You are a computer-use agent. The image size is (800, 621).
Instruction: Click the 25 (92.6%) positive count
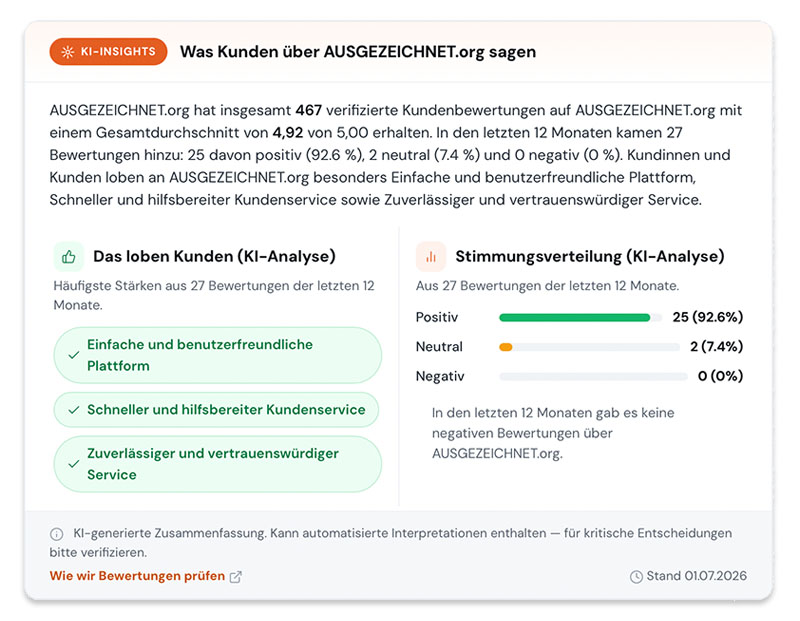708,317
